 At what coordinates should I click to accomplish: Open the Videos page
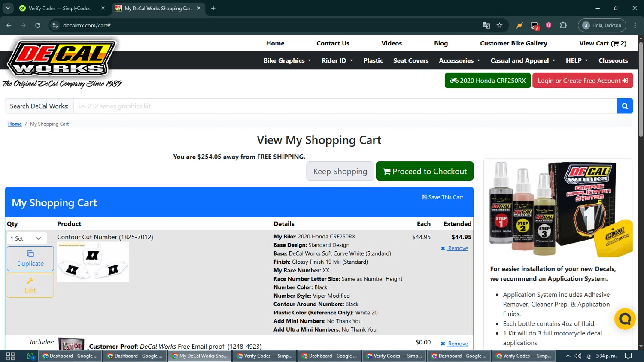tap(392, 43)
